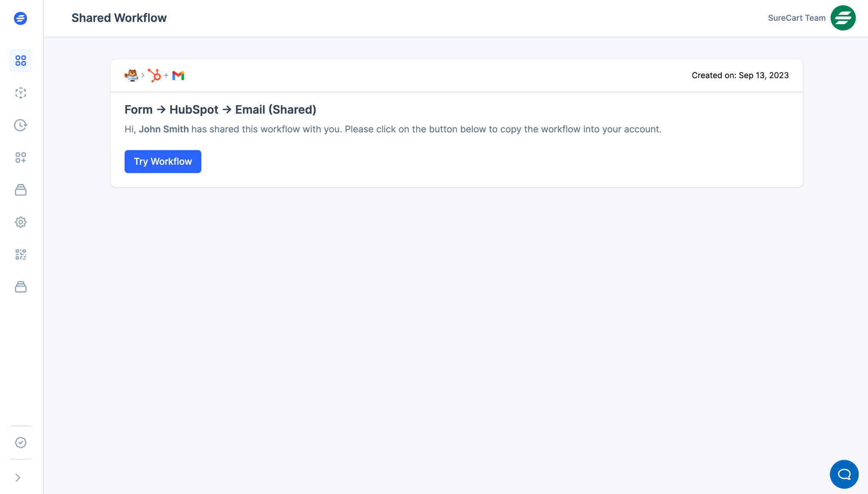Open the history/clock icon in sidebar
Screen dimensions: 868x494
[21, 125]
